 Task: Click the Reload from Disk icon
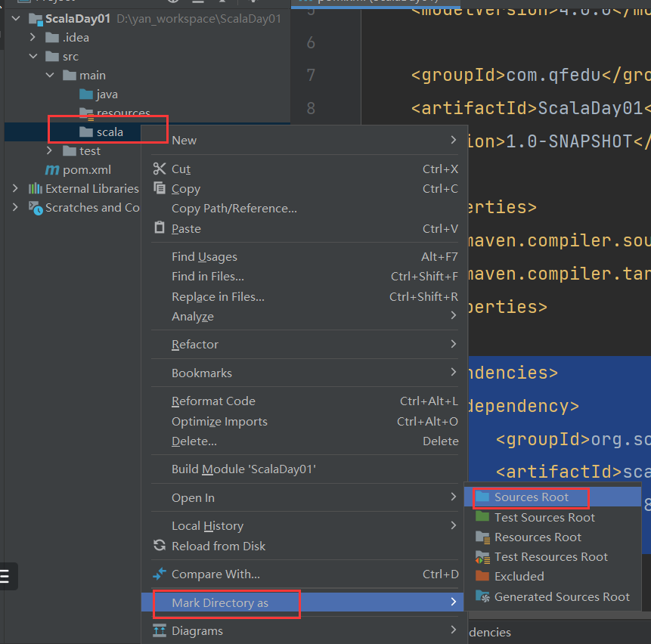click(x=160, y=545)
